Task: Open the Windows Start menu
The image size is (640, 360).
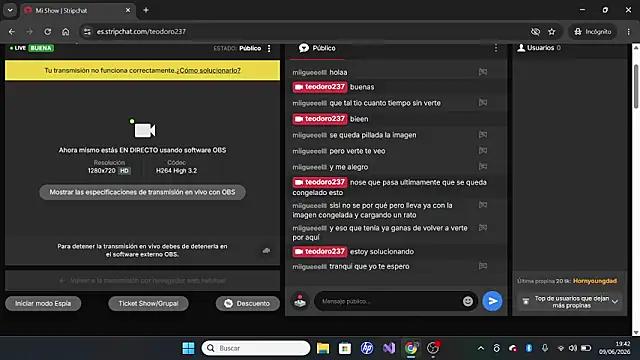Action: click(x=188, y=348)
